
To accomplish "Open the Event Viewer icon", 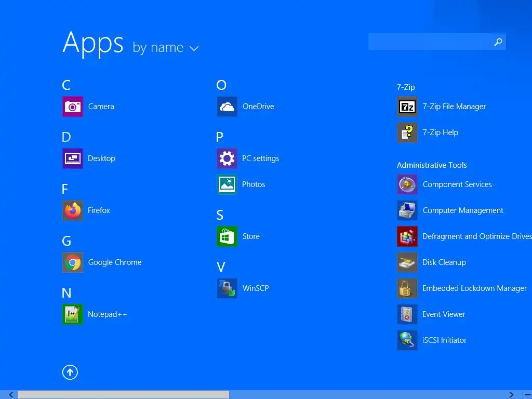I will click(x=407, y=314).
